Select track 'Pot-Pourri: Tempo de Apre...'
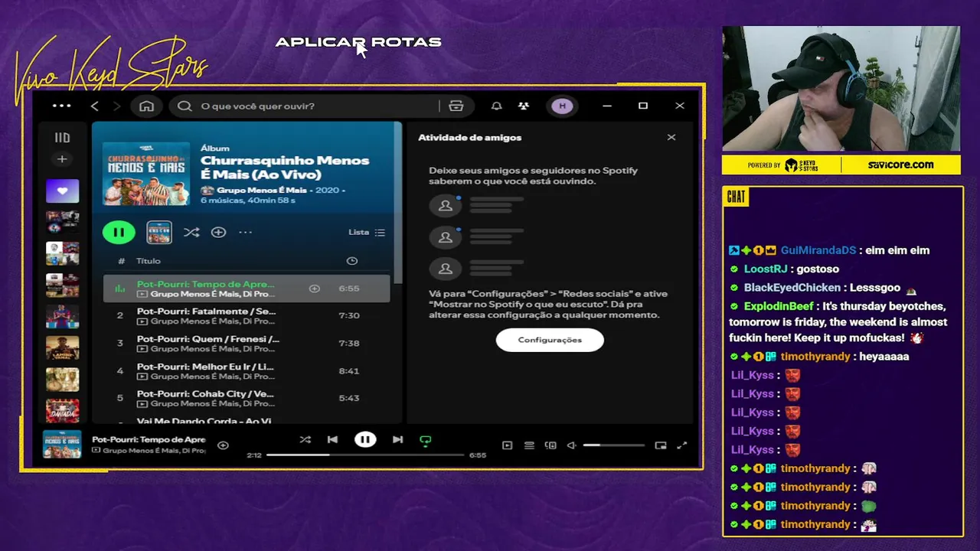 (x=247, y=289)
